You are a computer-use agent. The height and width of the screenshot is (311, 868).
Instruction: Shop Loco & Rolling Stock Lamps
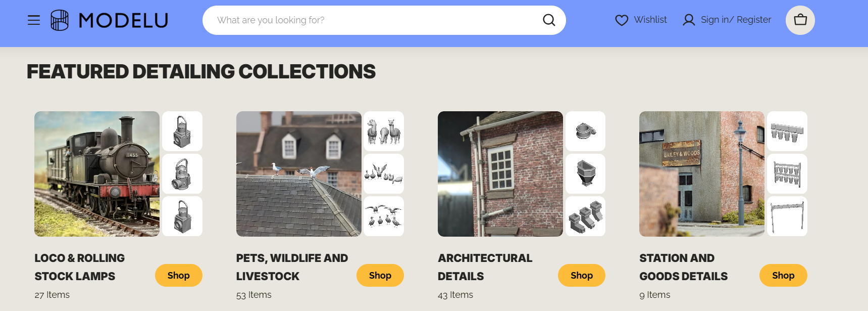pyautogui.click(x=178, y=276)
